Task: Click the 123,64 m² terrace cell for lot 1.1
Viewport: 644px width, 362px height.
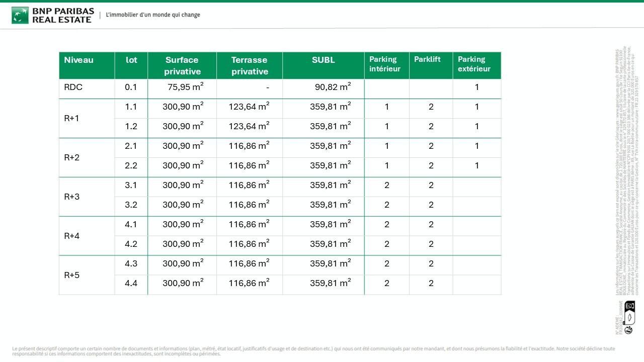Action: click(x=249, y=107)
